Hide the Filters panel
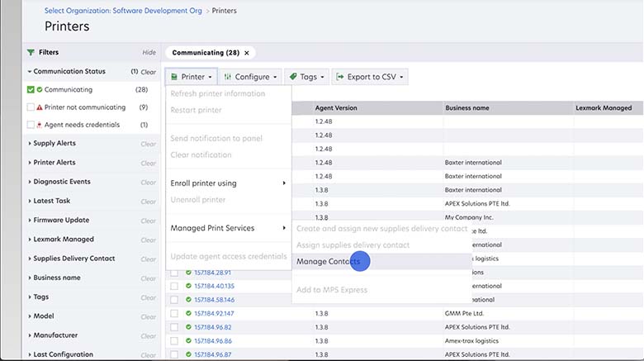 point(149,52)
